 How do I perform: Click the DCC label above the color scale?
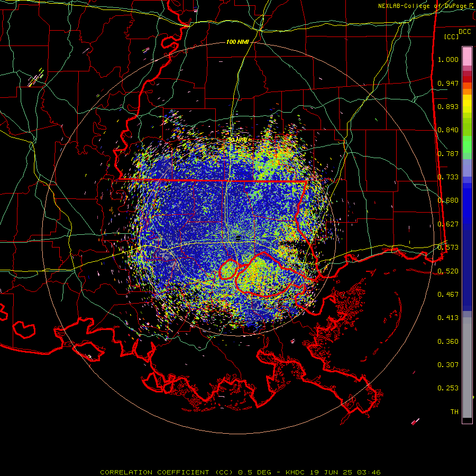click(x=464, y=32)
